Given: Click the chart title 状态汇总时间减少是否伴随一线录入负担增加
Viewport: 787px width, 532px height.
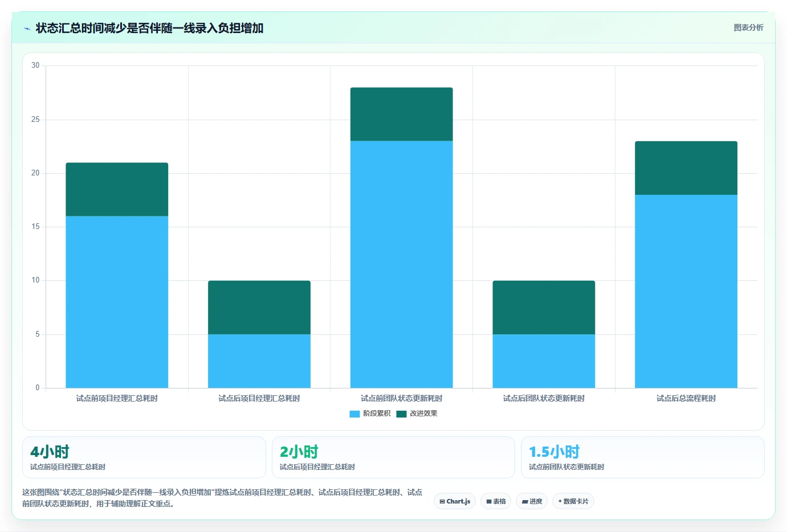Looking at the screenshot, I should coord(149,28).
